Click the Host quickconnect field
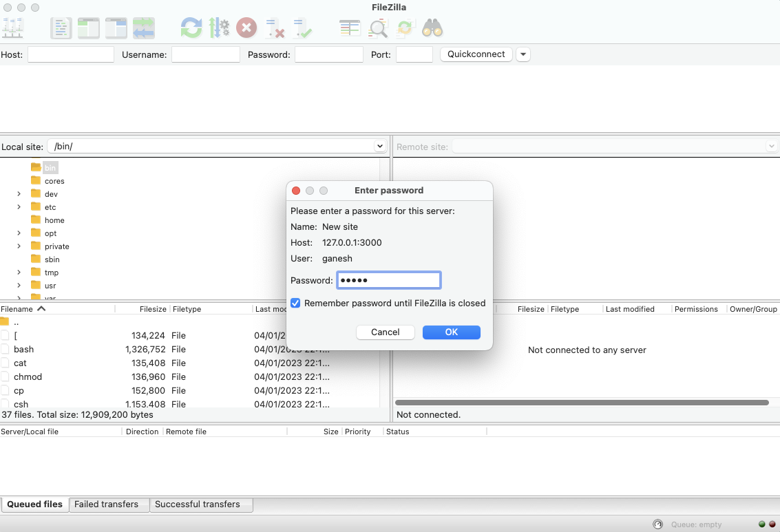 pyautogui.click(x=71, y=54)
